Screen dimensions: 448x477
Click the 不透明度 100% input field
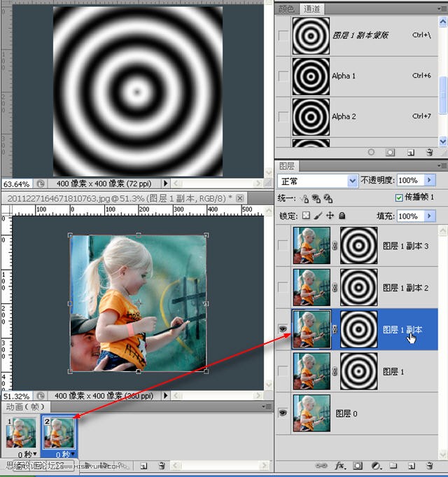click(411, 181)
